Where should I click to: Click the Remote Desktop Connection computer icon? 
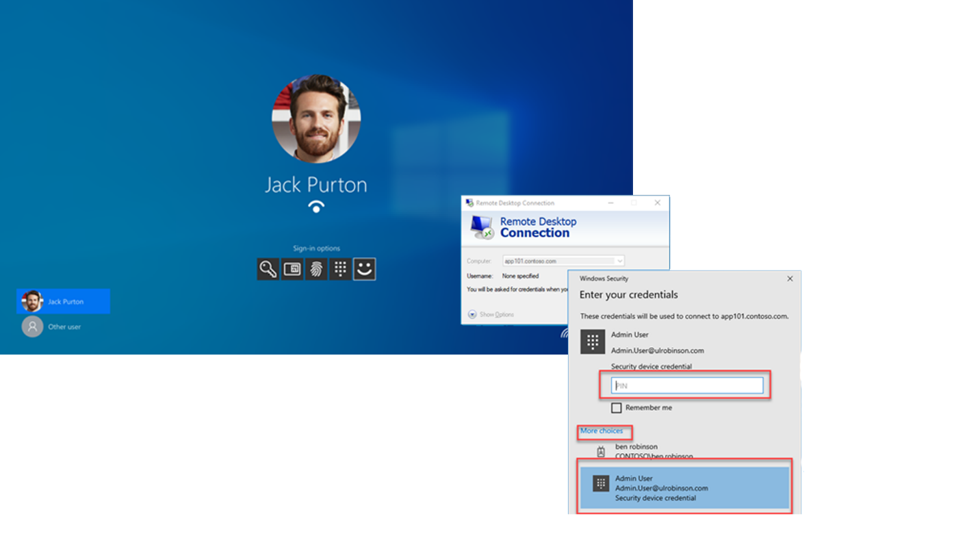click(x=482, y=227)
